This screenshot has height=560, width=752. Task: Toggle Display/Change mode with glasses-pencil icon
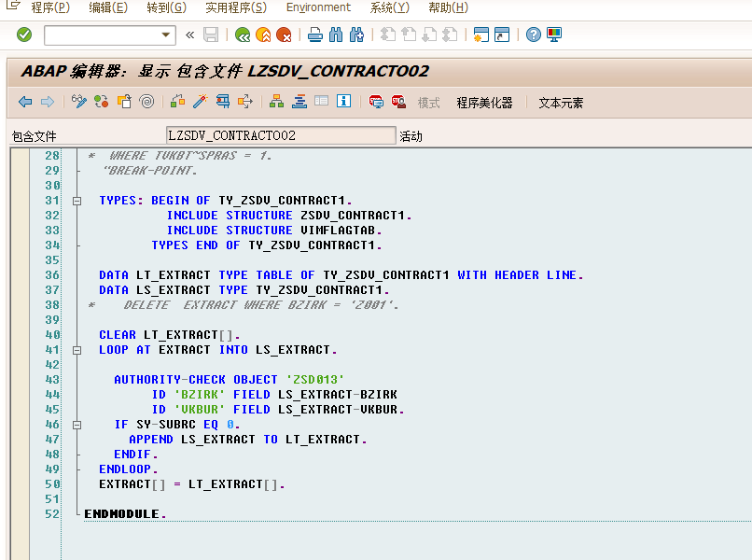pos(79,102)
